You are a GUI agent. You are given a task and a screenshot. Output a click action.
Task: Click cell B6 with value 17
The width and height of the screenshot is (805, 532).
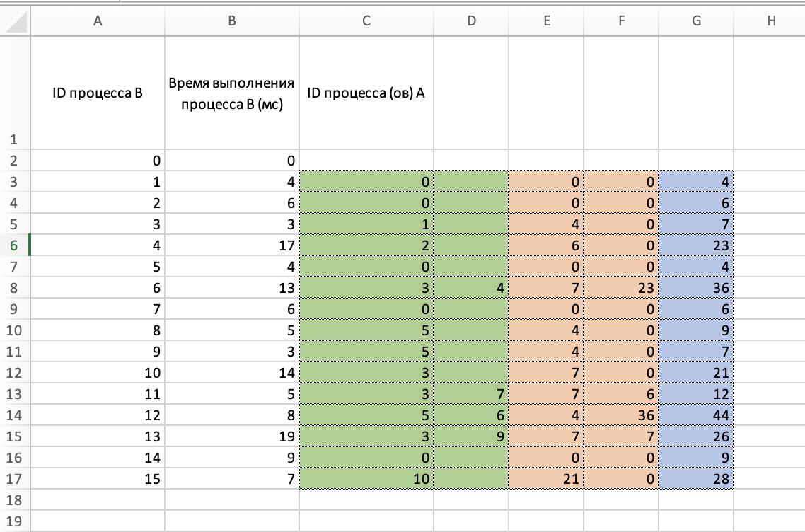tap(232, 245)
